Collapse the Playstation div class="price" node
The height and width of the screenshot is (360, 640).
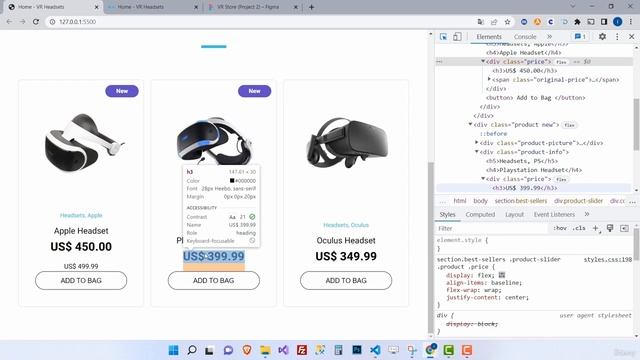(x=483, y=179)
